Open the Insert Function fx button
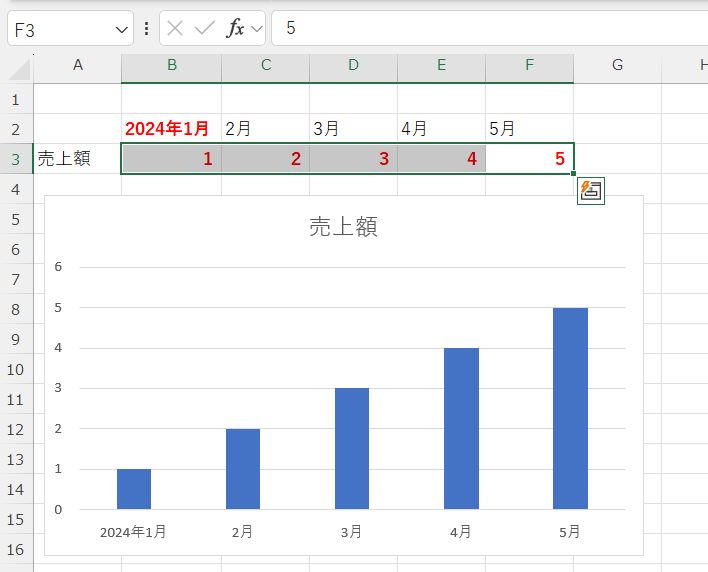This screenshot has width=708, height=572. tap(235, 28)
